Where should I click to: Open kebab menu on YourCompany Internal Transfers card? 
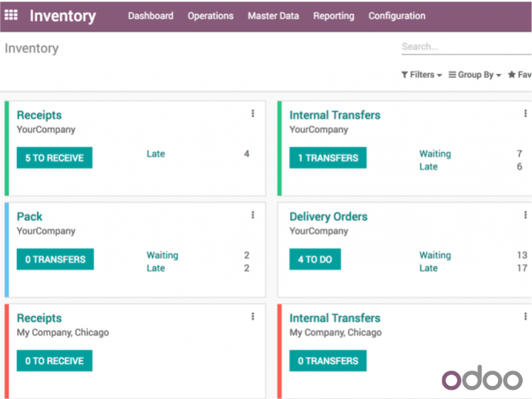coord(525,113)
